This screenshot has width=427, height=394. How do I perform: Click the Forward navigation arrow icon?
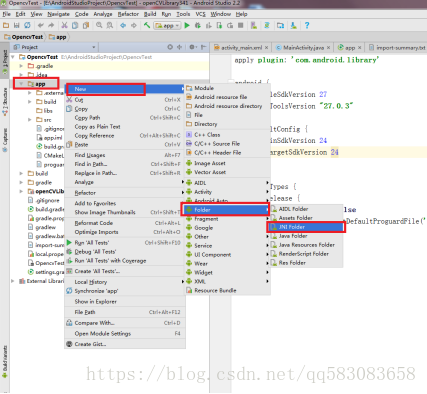click(134, 25)
